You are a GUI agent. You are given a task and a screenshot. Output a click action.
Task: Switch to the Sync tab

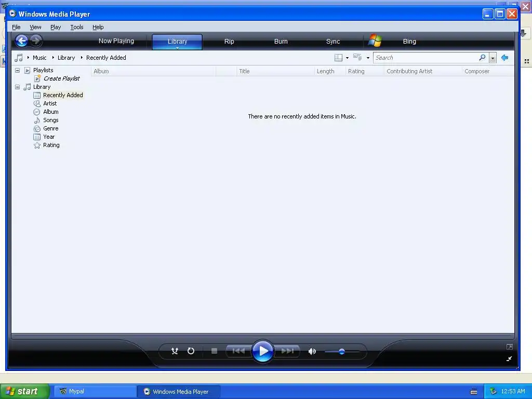tap(333, 42)
